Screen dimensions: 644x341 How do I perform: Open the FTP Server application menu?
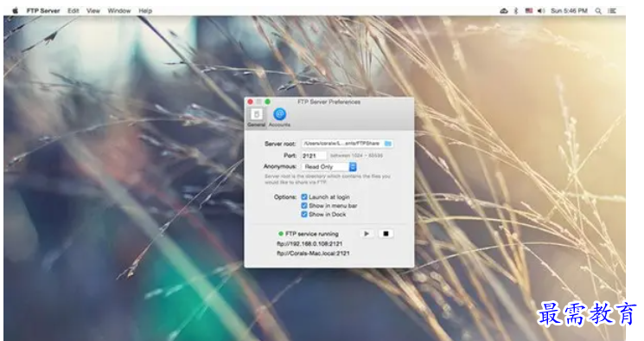pyautogui.click(x=43, y=10)
